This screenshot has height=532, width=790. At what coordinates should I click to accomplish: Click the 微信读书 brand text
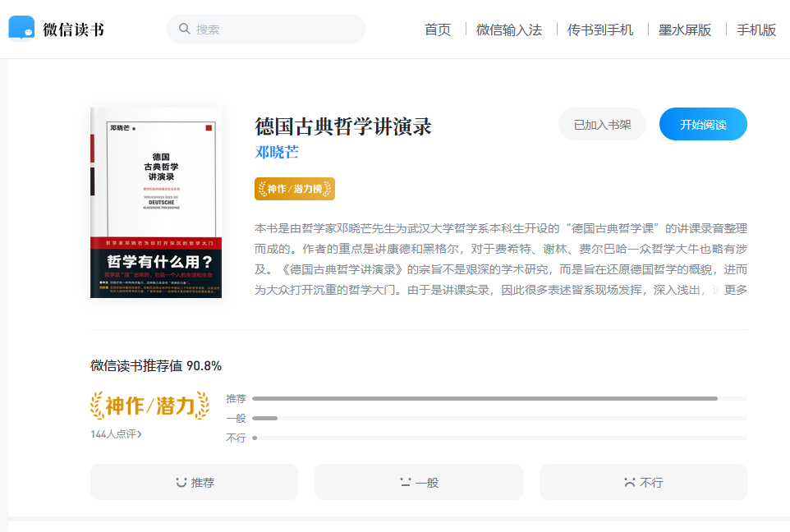[74, 30]
